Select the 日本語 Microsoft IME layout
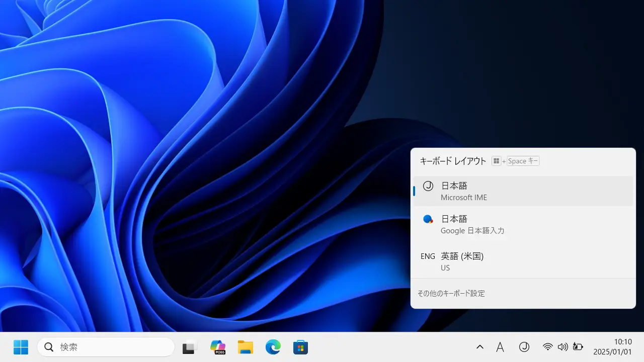 coord(523,191)
